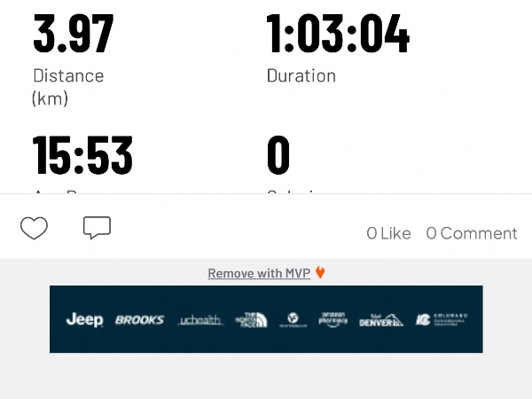The width and height of the screenshot is (532, 399).
Task: Click the Distance (km) label
Action: 68,87
